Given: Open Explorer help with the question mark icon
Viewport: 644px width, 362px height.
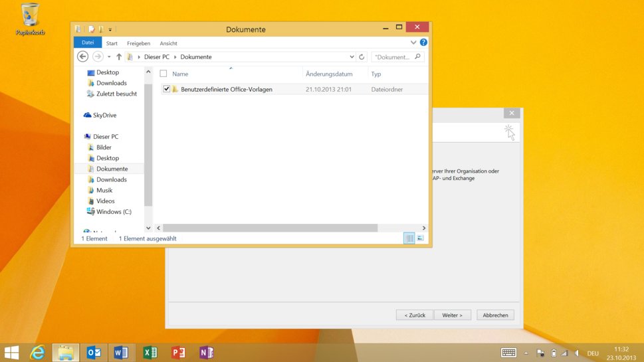Looking at the screenshot, I should click(423, 43).
